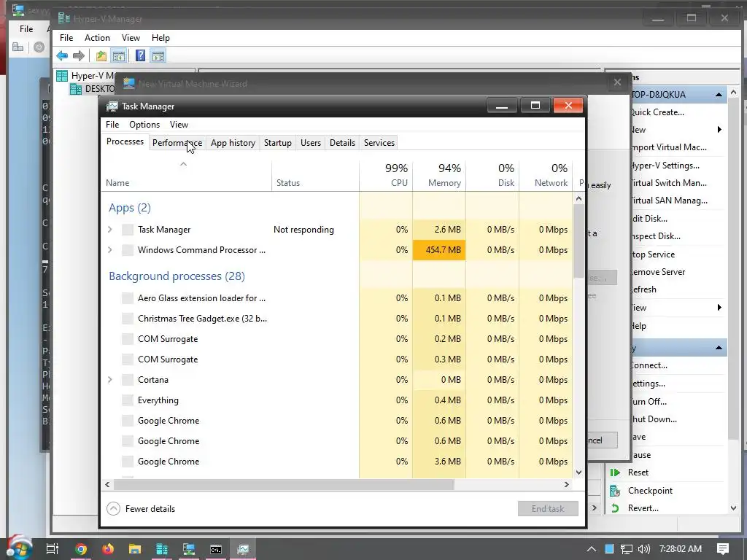Click the Up One Level folder icon
The width and height of the screenshot is (747, 560).
tap(101, 56)
